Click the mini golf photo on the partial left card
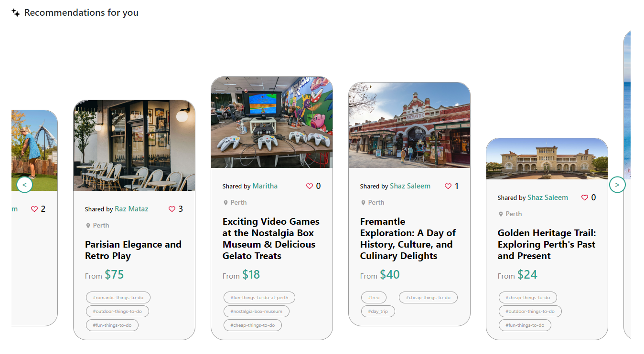 coord(34,150)
